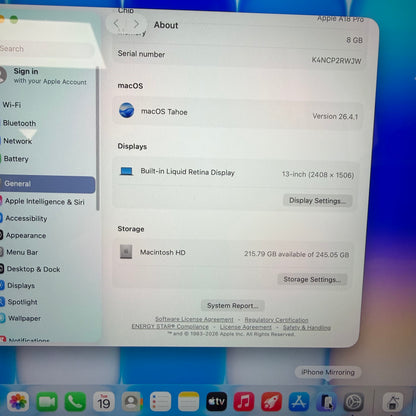
Task: Click the Serial number row label
Action: 141,54
